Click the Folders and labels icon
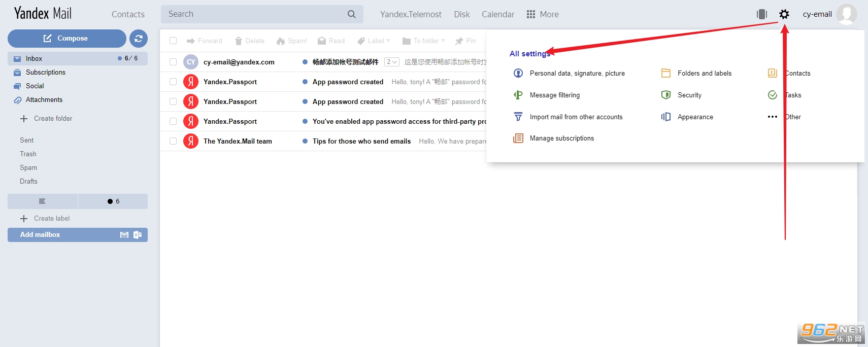 pos(666,73)
